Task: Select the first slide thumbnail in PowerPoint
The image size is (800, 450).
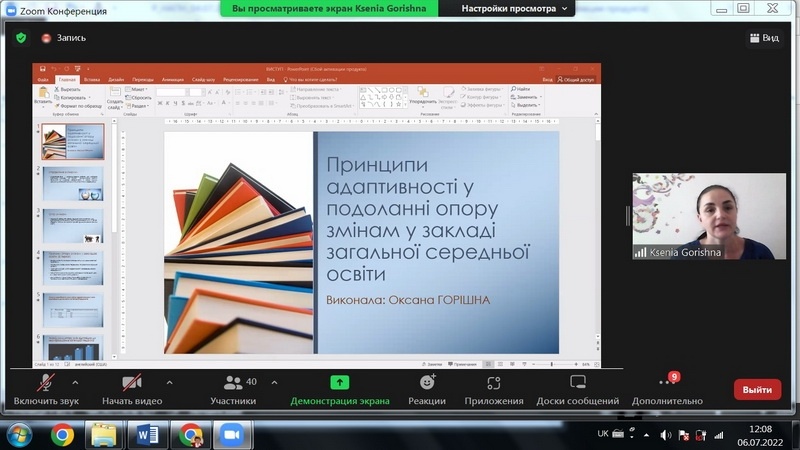Action: [x=72, y=141]
